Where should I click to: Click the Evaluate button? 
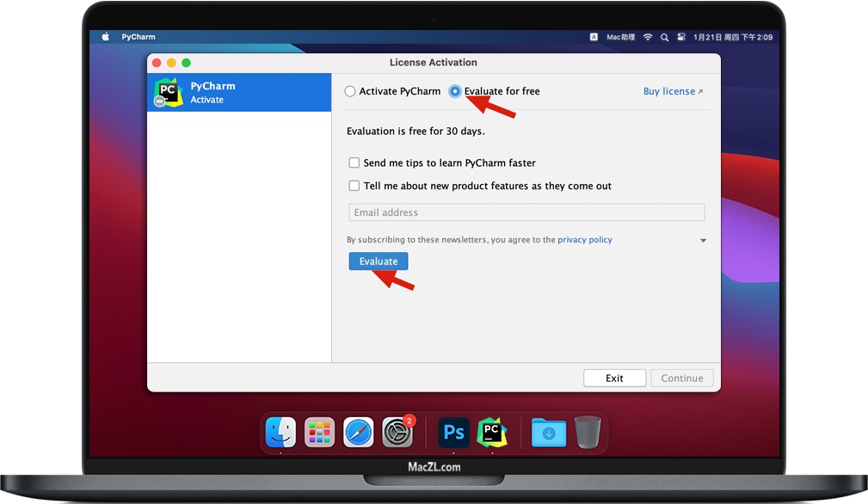379,261
